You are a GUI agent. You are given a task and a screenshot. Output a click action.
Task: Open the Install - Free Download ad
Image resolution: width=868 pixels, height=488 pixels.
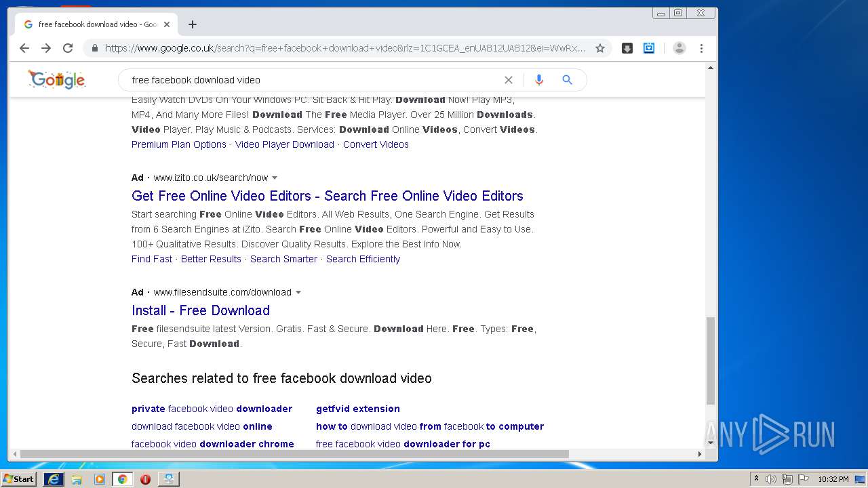point(201,310)
